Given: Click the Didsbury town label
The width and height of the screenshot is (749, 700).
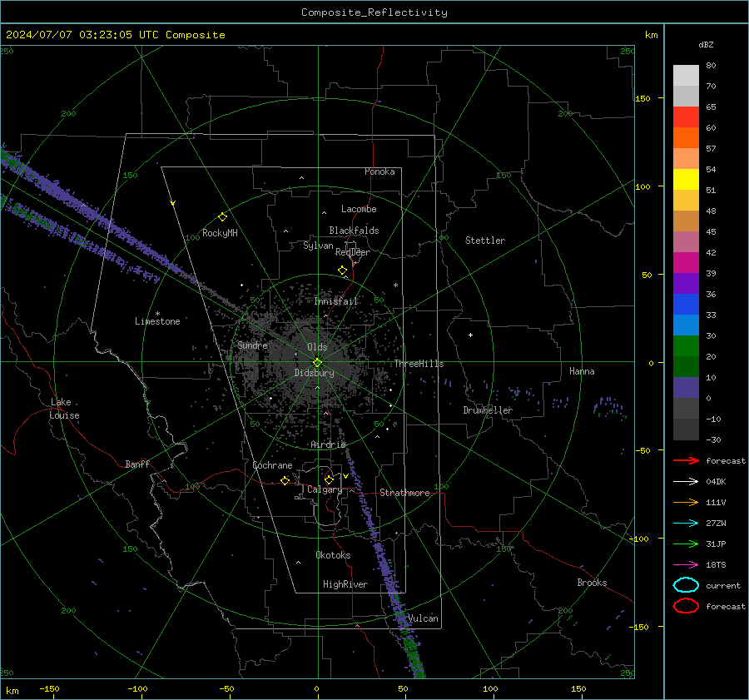Looking at the screenshot, I should click(314, 373).
